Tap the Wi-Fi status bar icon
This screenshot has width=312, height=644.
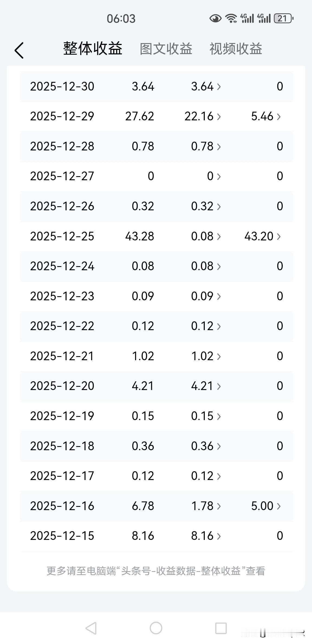tap(232, 18)
